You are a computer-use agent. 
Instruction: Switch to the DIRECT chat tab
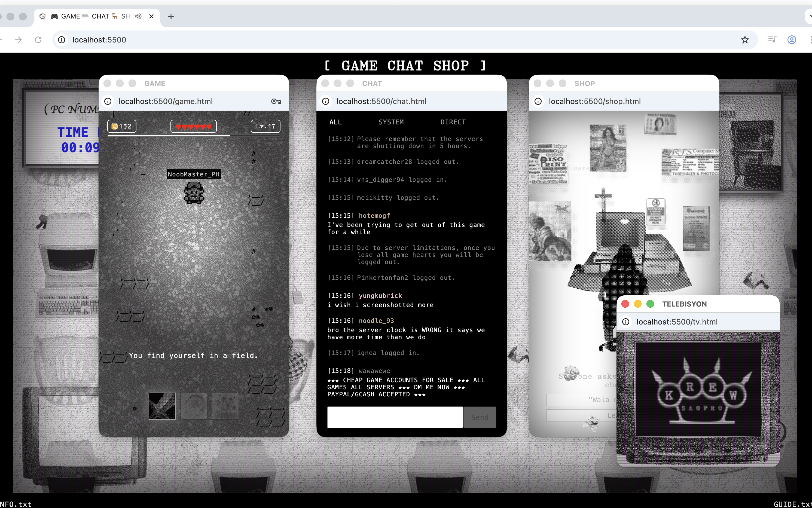[x=453, y=122]
